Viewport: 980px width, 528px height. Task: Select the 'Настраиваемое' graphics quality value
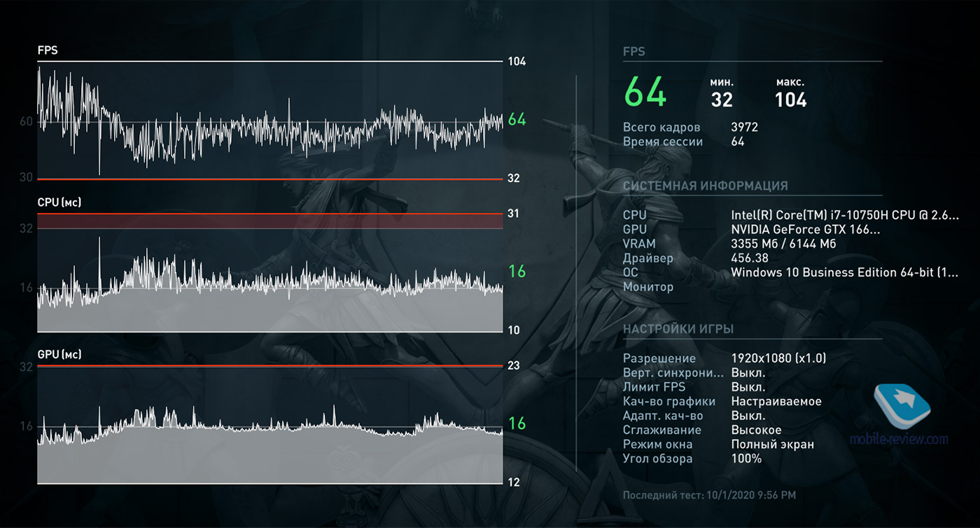(776, 401)
